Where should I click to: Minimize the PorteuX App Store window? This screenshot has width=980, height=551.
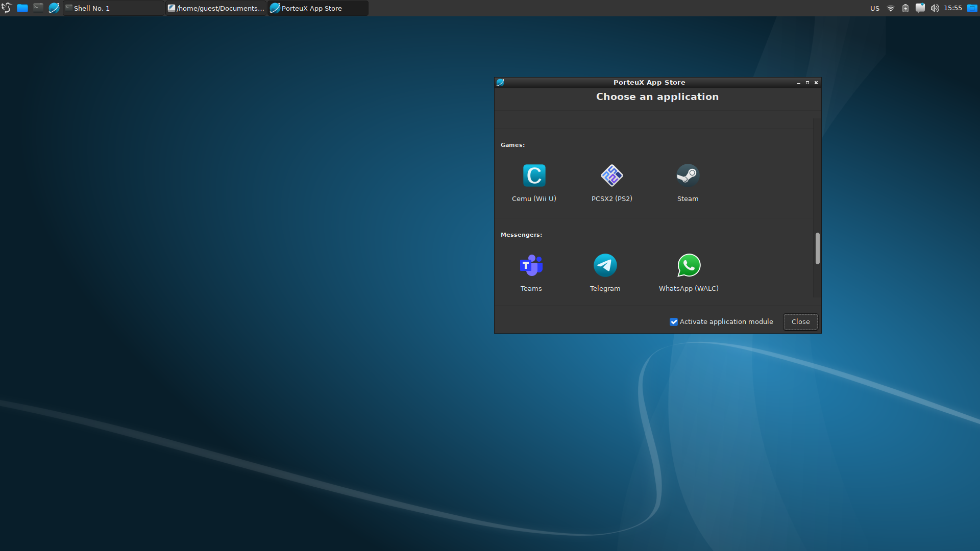pos(799,83)
